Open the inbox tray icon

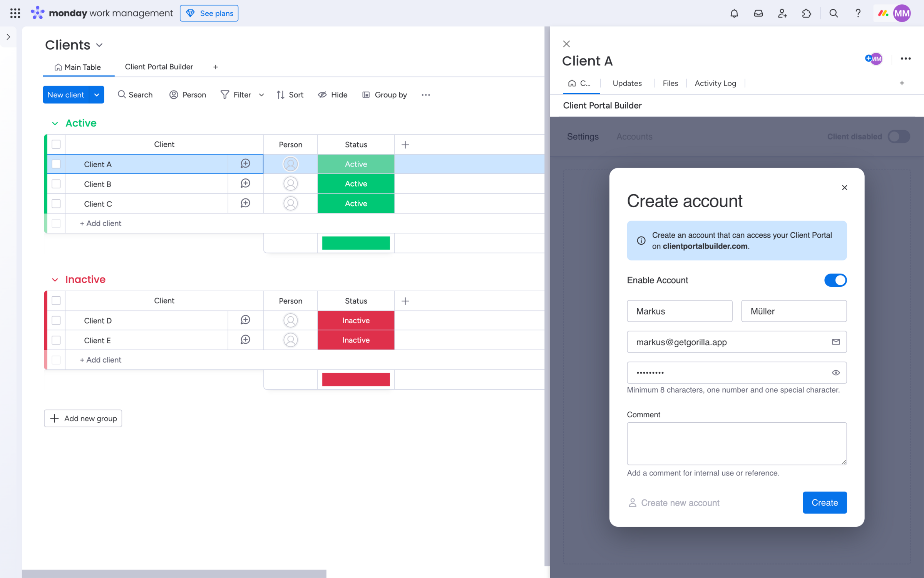coord(758,13)
